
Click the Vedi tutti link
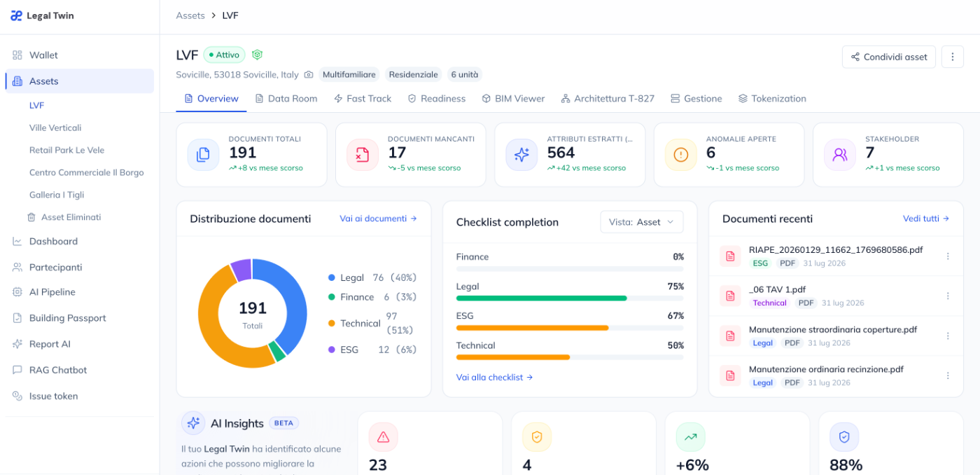(x=926, y=219)
